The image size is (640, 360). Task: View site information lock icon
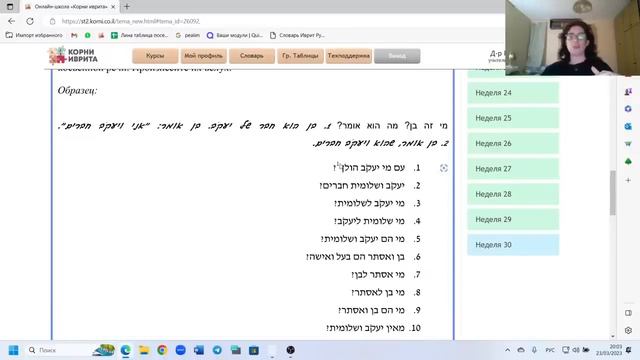point(52,21)
